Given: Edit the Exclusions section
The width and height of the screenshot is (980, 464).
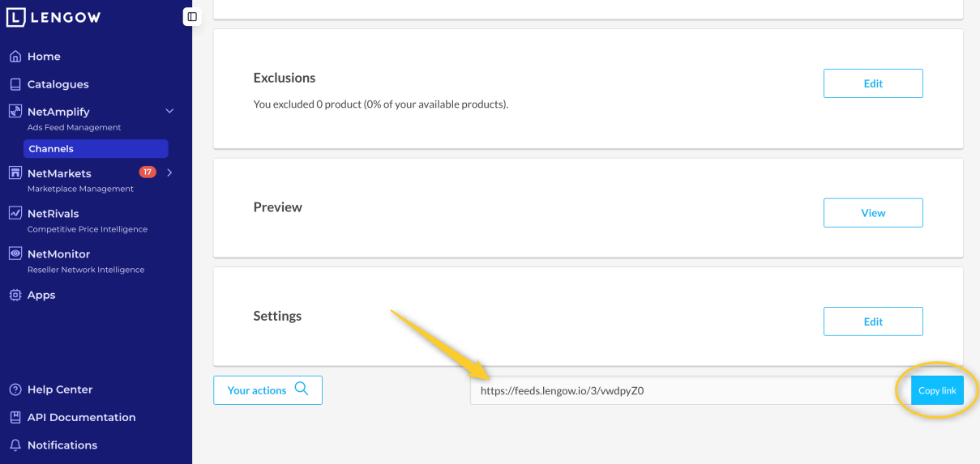Looking at the screenshot, I should click(x=873, y=83).
